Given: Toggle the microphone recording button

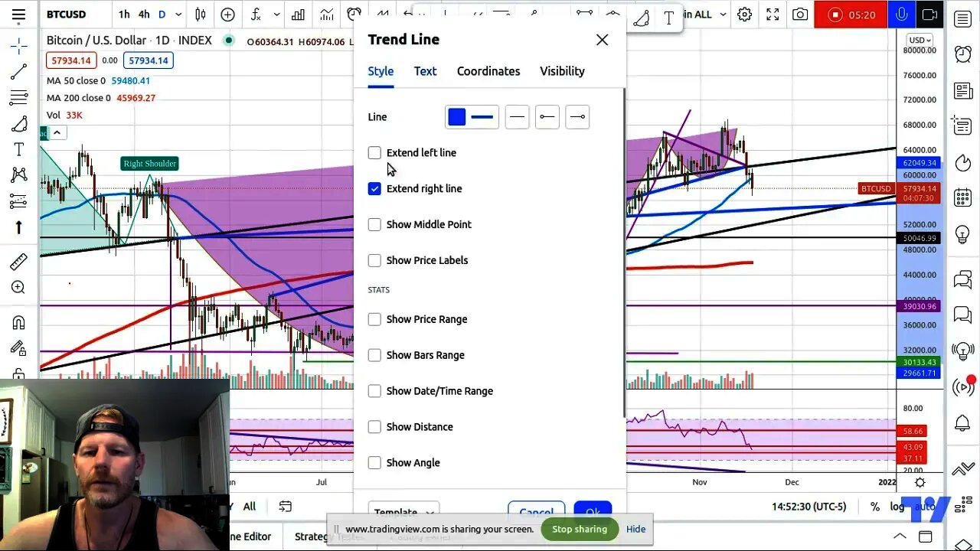Looking at the screenshot, I should (x=902, y=15).
